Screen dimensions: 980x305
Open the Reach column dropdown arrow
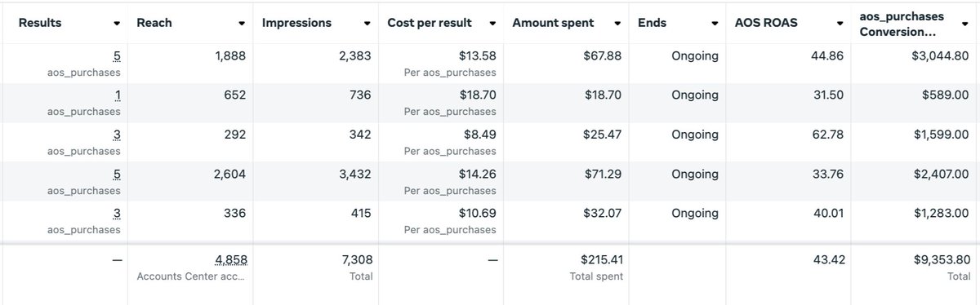coord(243,24)
